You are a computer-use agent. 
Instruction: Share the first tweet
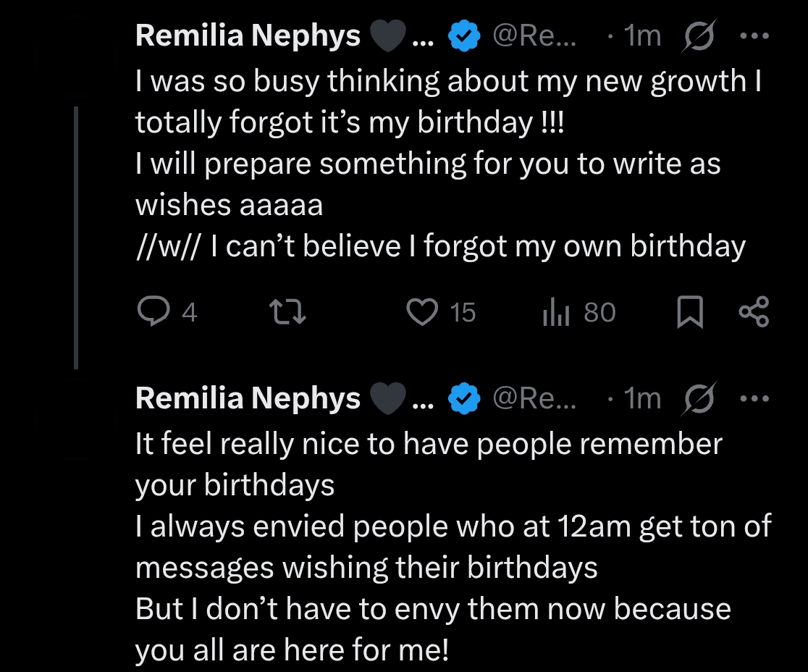point(754,312)
